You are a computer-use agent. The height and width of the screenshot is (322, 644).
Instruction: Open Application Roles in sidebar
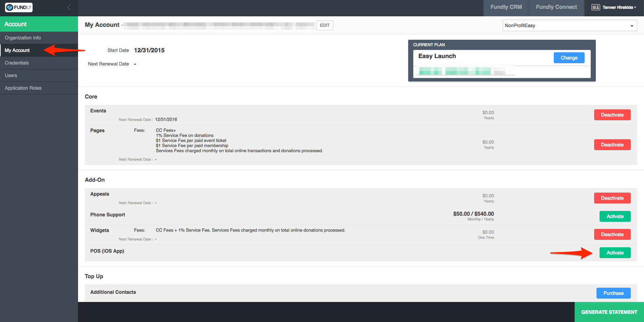point(39,88)
